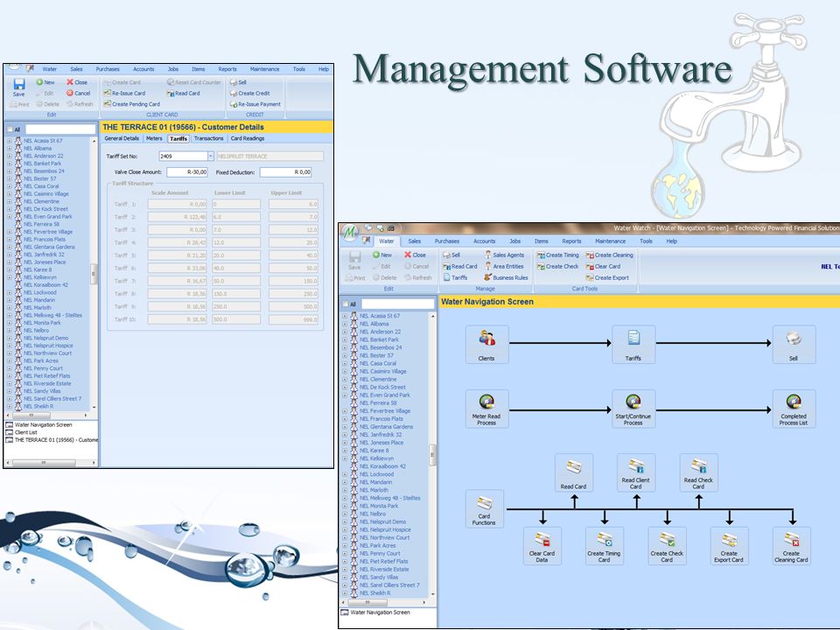Click Create Timing in Card Tools group
Screen dimensions: 840x630
click(557, 255)
